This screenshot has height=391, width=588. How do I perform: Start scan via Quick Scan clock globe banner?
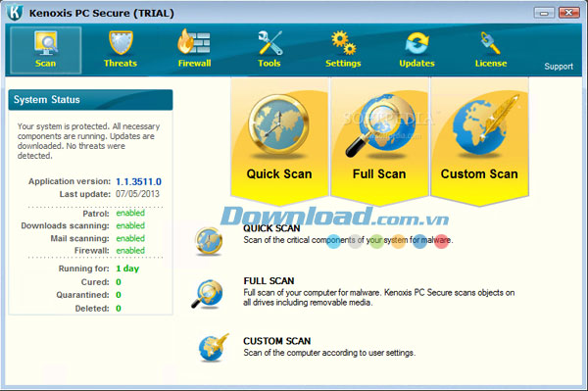279,141
